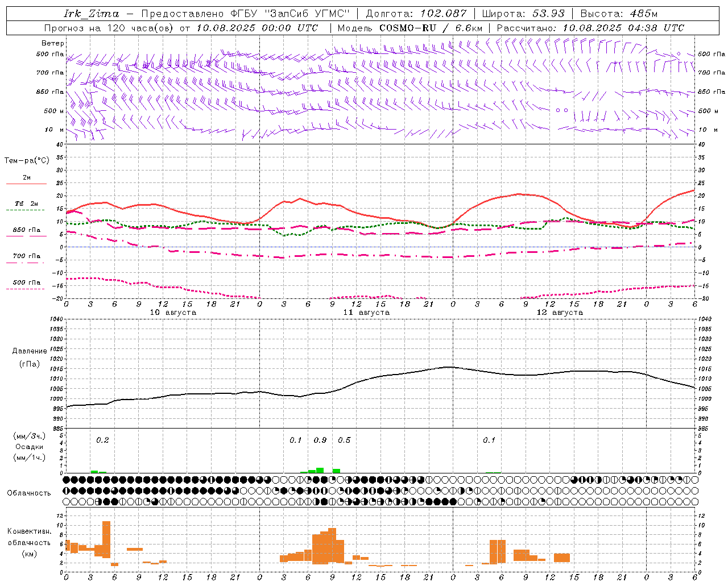Select the model label COSMO-RU / 6.6км
The height and width of the screenshot is (582, 728).
coord(431,28)
